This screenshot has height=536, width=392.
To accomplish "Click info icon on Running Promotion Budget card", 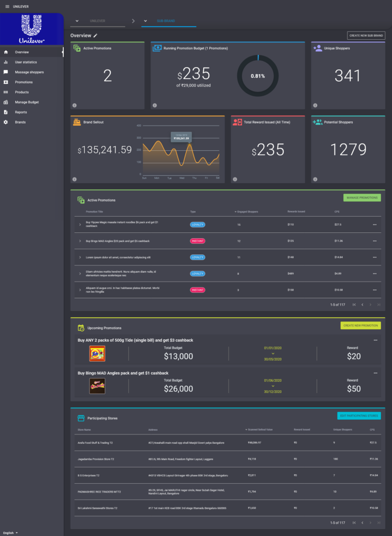I will [x=154, y=105].
